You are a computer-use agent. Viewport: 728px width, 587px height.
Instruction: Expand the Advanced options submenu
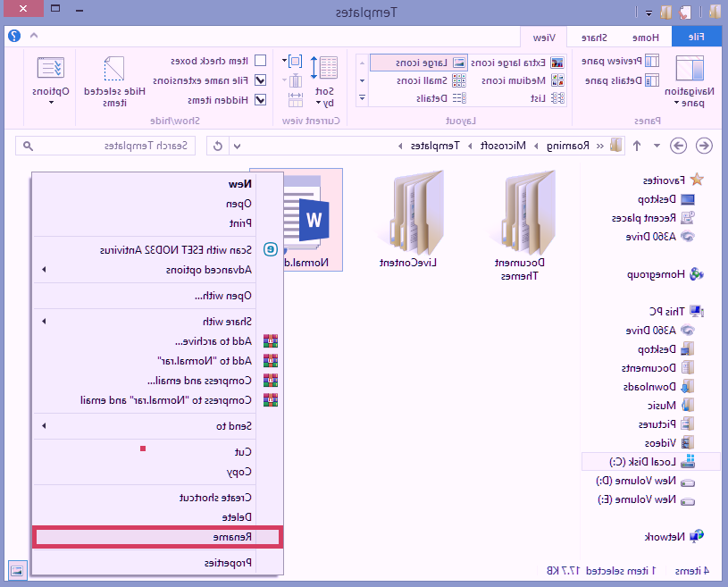pos(145,269)
